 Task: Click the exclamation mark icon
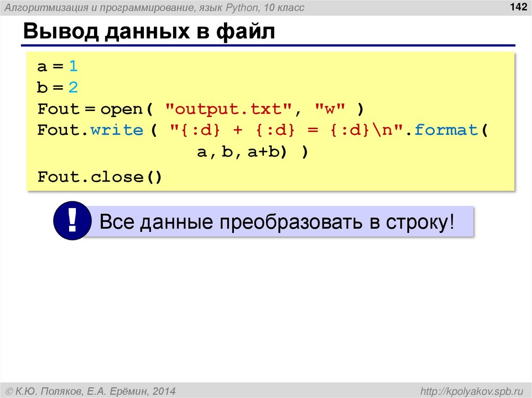click(72, 221)
